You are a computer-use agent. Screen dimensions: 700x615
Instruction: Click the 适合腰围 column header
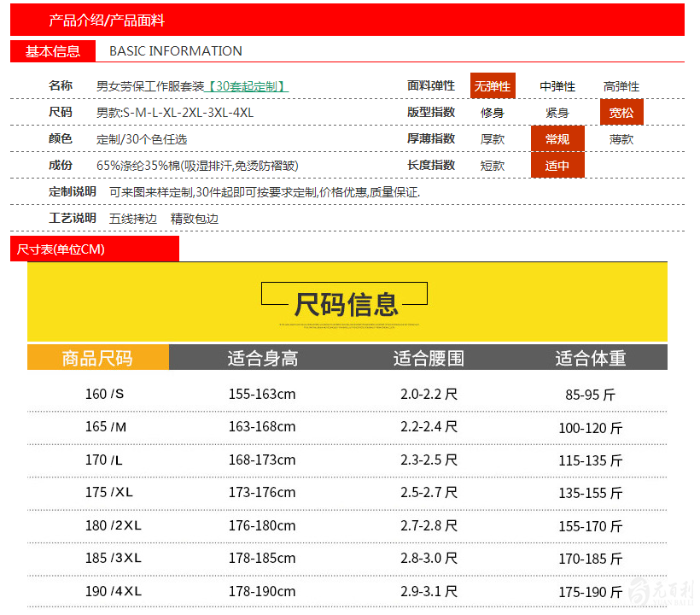click(x=429, y=358)
